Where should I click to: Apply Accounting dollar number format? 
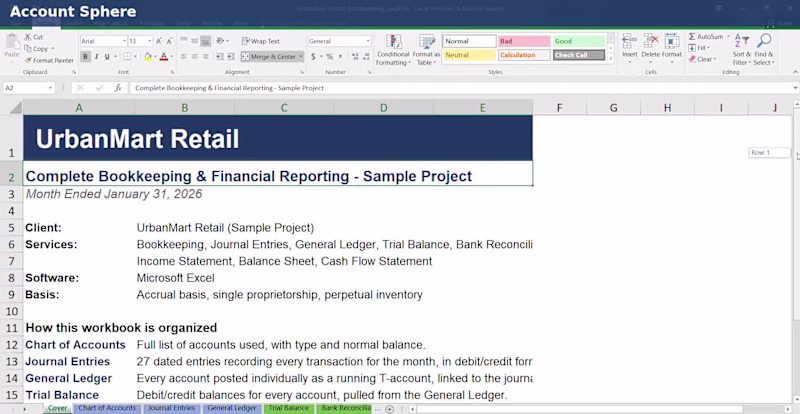(313, 57)
